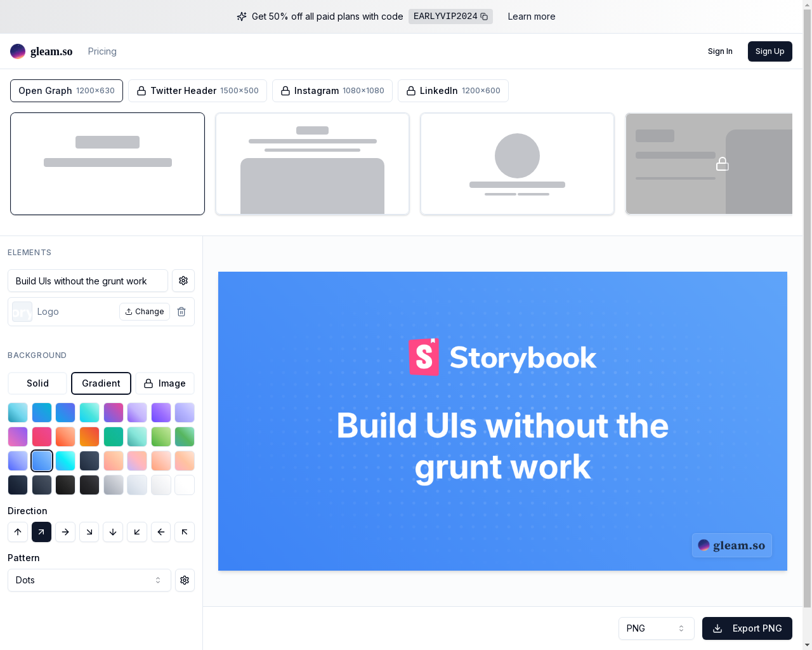Edit the 'Build UIs without the grunt work' text field
Image resolution: width=812 pixels, height=650 pixels.
pyautogui.click(x=88, y=281)
